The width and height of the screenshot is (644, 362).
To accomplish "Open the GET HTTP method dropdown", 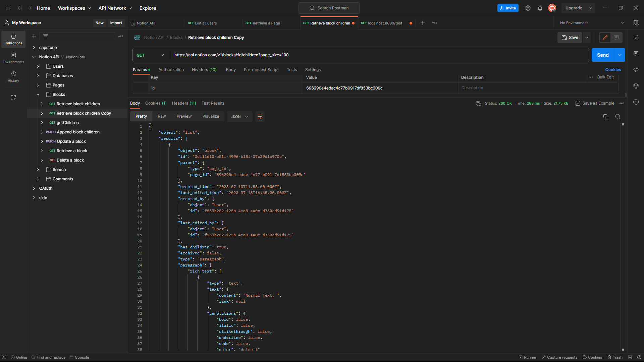I will (x=150, y=55).
